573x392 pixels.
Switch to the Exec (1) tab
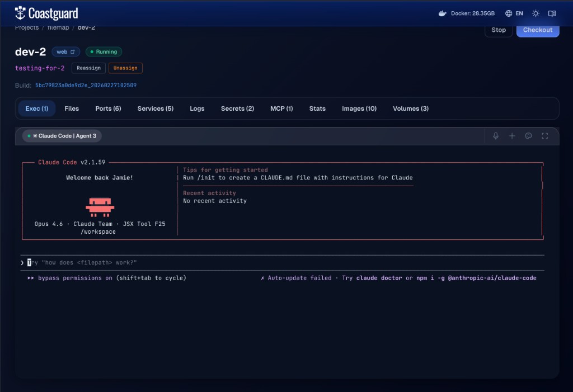(x=36, y=108)
